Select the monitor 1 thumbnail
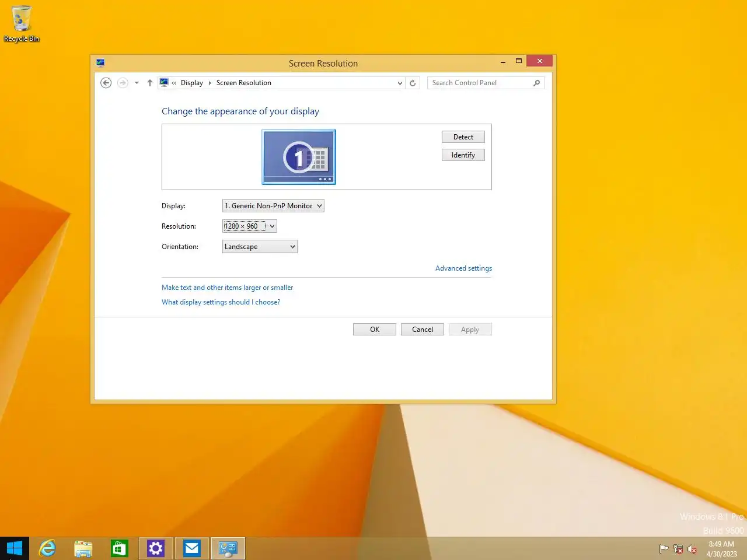747x560 pixels. pos(299,157)
